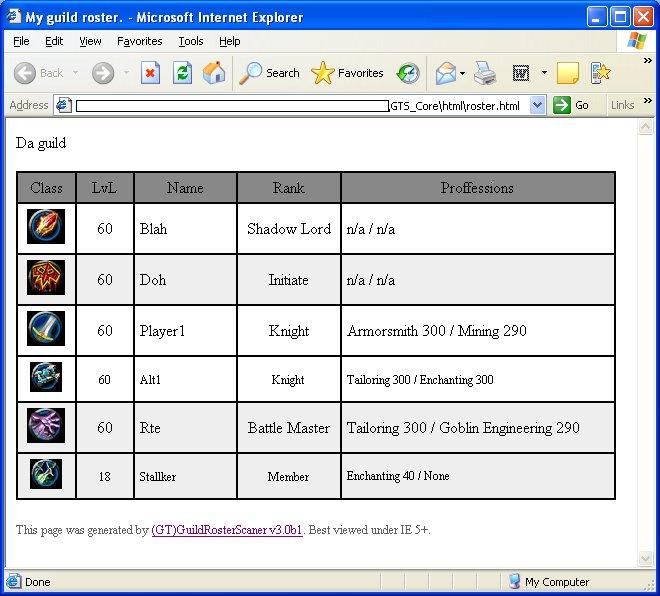
Task: Expand the Back history dropdown arrow
Action: (75, 73)
